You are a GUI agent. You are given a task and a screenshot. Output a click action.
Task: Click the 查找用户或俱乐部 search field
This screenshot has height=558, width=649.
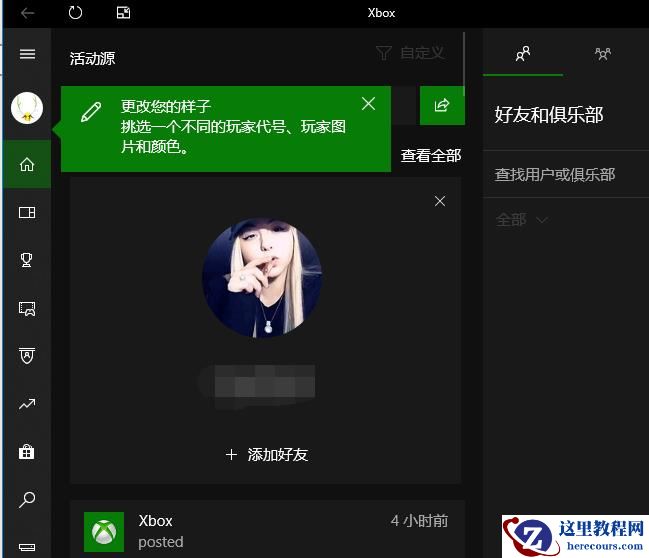(x=566, y=174)
